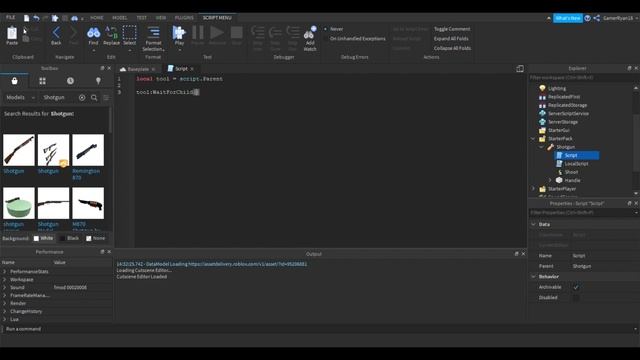Open the username account dropdown
640x360 pixels.
click(620, 18)
